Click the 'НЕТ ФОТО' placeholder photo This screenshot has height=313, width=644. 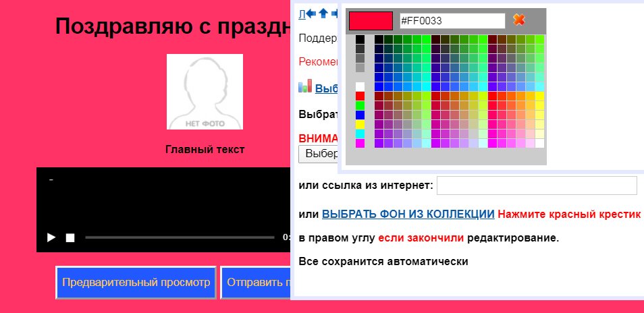click(x=205, y=92)
